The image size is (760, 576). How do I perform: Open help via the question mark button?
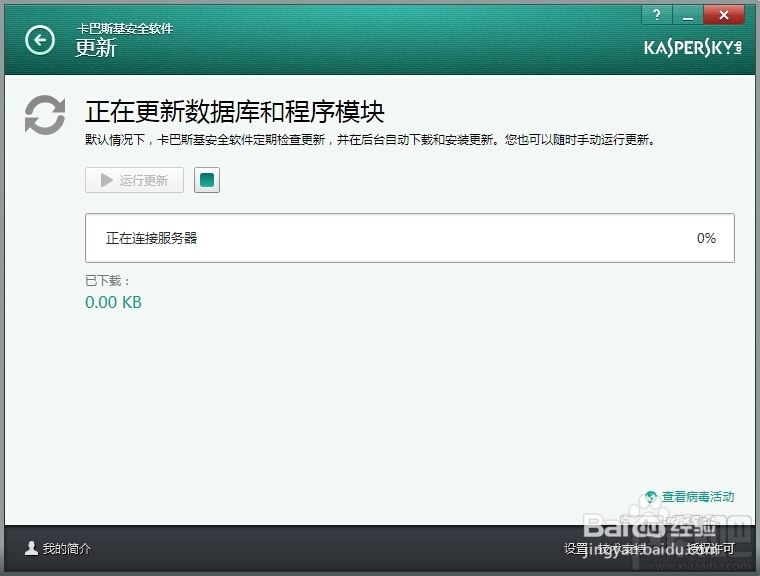pyautogui.click(x=656, y=15)
